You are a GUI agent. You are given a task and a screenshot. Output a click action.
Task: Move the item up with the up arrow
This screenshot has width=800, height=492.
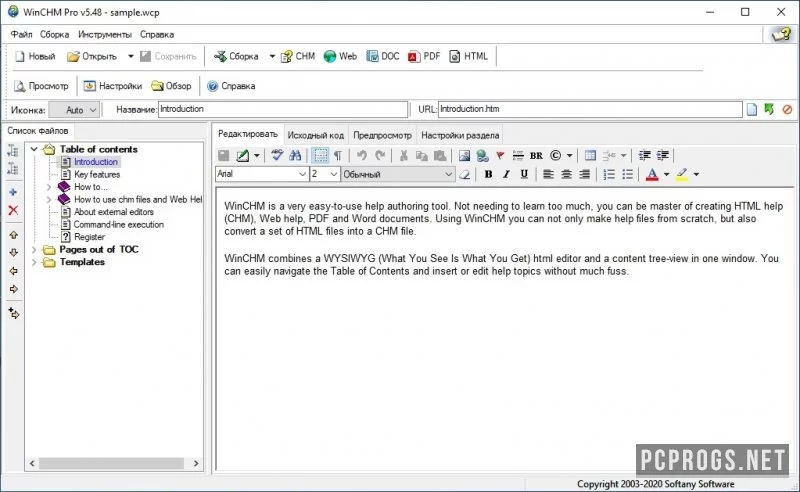click(13, 235)
